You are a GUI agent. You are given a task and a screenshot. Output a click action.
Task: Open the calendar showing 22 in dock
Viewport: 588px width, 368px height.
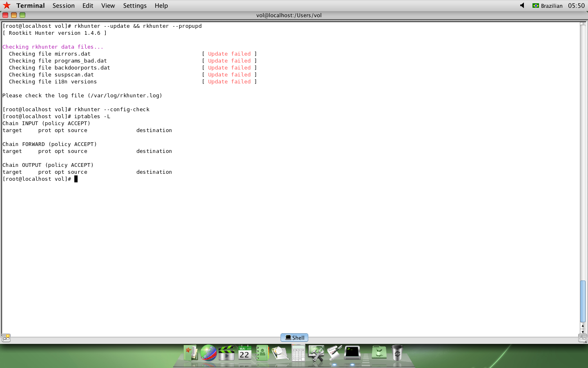point(245,352)
